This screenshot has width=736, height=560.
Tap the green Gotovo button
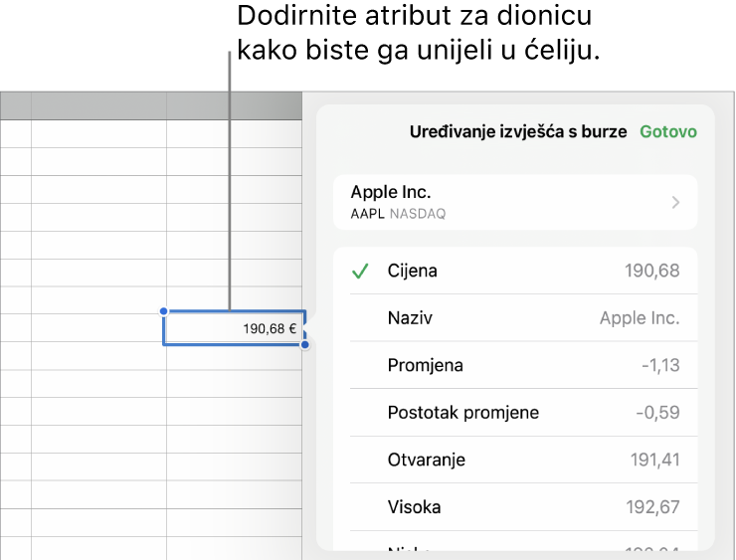(668, 131)
